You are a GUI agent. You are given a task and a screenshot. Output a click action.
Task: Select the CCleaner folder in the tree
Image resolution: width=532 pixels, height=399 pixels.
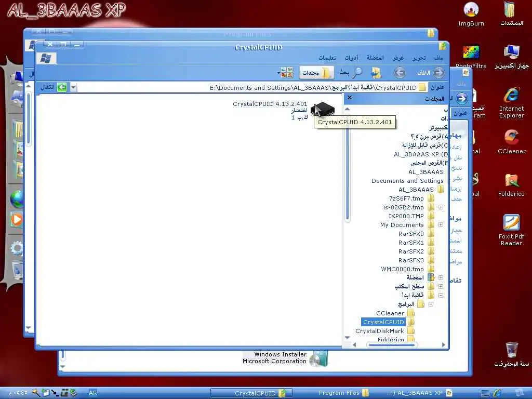(390, 313)
